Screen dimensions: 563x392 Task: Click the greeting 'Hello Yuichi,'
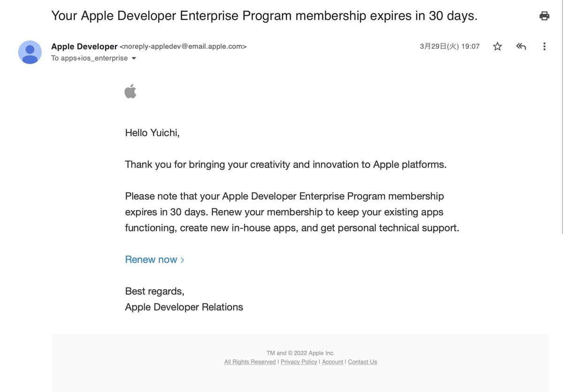152,133
